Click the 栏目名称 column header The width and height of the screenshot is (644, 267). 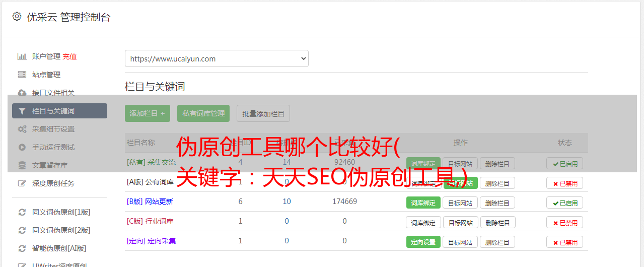click(140, 143)
